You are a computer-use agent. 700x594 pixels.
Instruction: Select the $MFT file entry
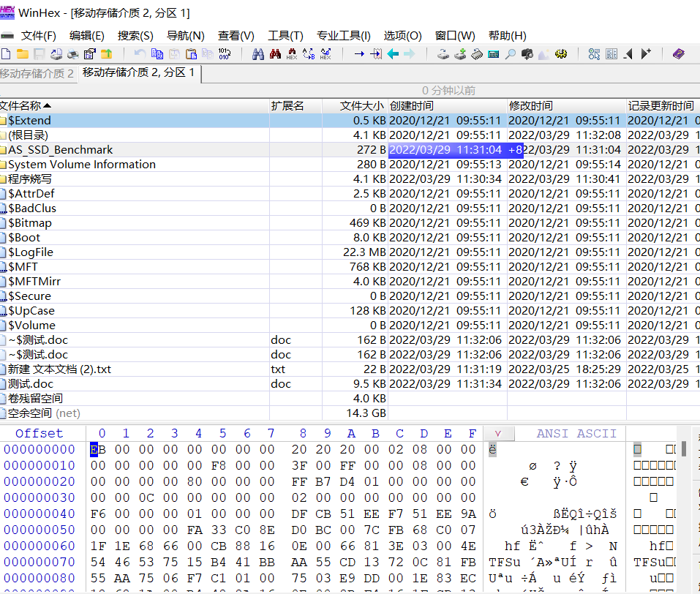(23, 267)
